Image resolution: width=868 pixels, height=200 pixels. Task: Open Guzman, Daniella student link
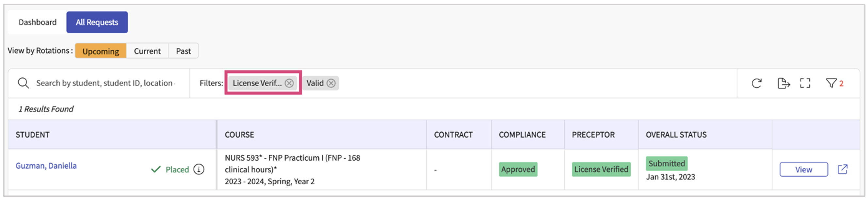46,166
